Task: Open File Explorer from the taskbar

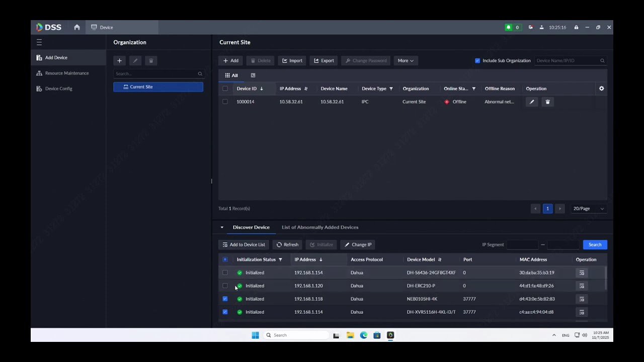Action: (x=350, y=335)
